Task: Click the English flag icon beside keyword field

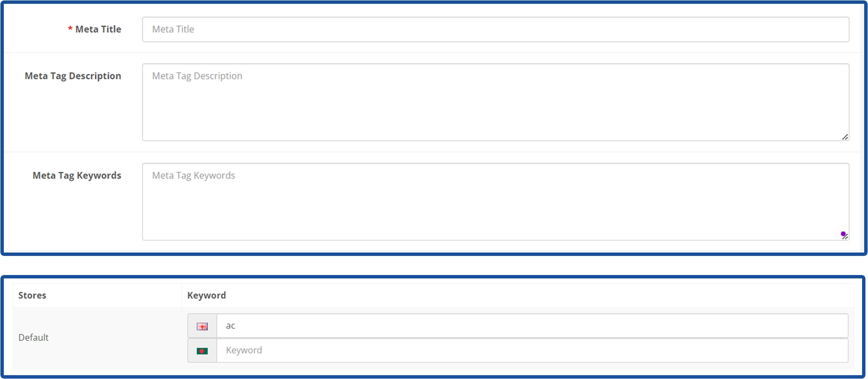Action: pos(202,326)
